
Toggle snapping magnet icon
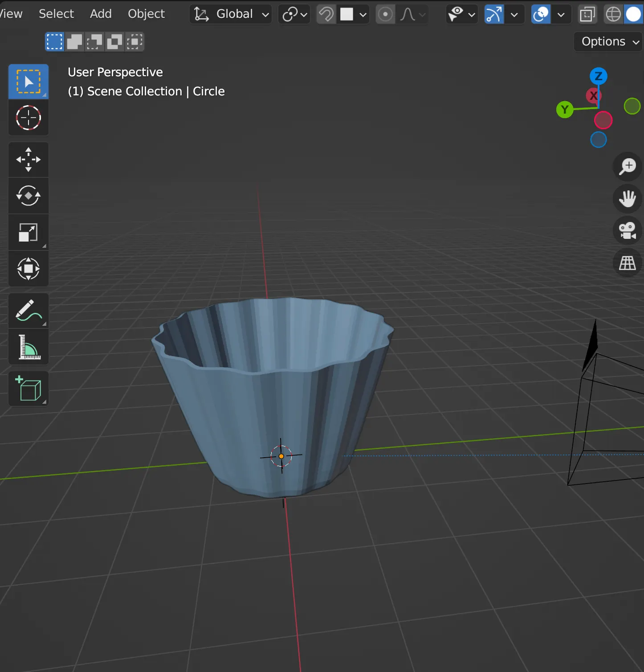pyautogui.click(x=326, y=14)
